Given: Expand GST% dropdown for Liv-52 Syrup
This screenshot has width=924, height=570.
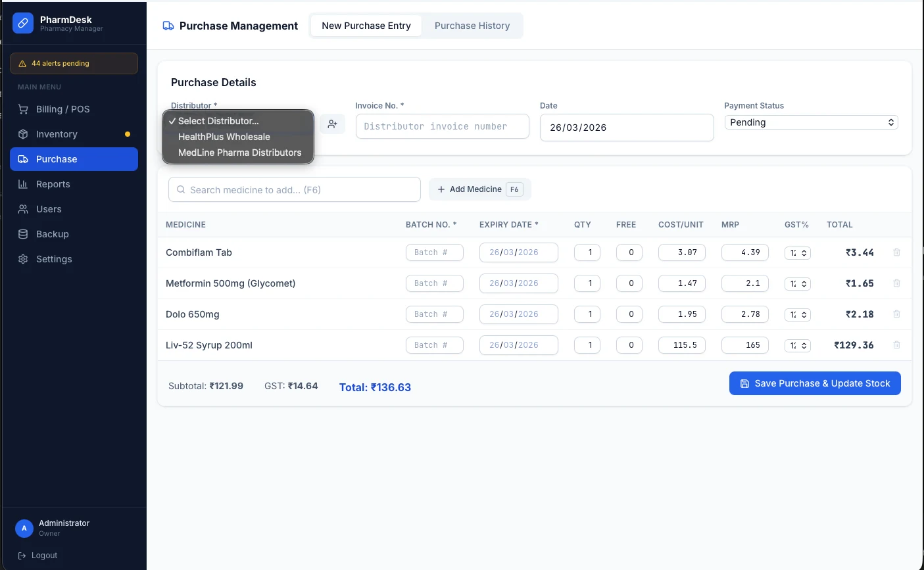Looking at the screenshot, I should pyautogui.click(x=797, y=346).
